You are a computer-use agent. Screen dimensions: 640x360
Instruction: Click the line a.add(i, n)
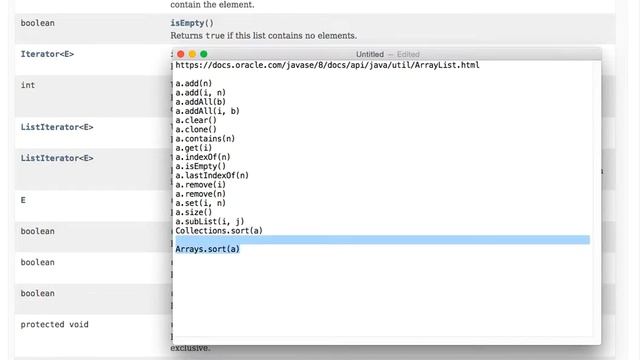pyautogui.click(x=200, y=93)
